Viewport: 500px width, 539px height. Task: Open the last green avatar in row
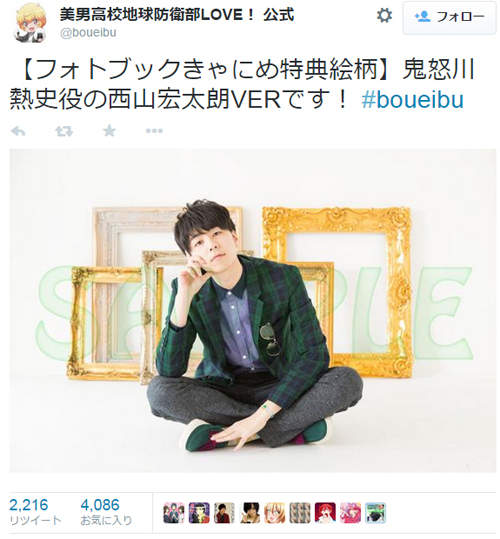click(376, 513)
